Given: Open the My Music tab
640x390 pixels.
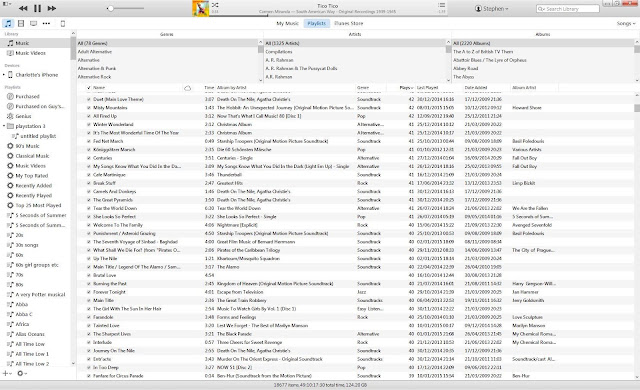Looking at the screenshot, I should click(x=287, y=23).
